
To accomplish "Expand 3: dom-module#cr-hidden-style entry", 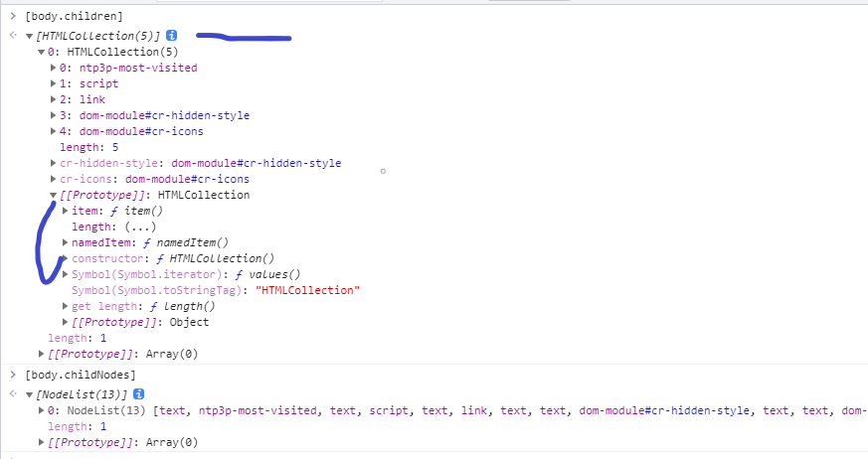I will (x=53, y=115).
